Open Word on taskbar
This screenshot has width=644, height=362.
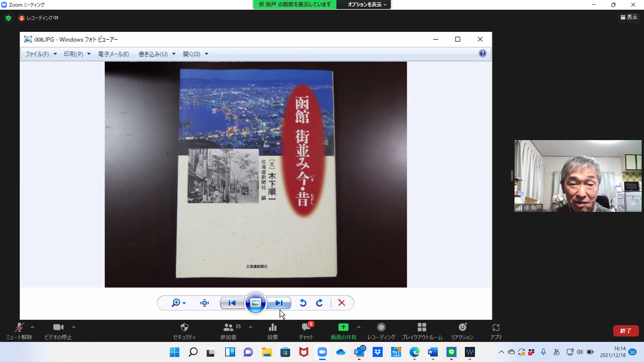point(433,352)
